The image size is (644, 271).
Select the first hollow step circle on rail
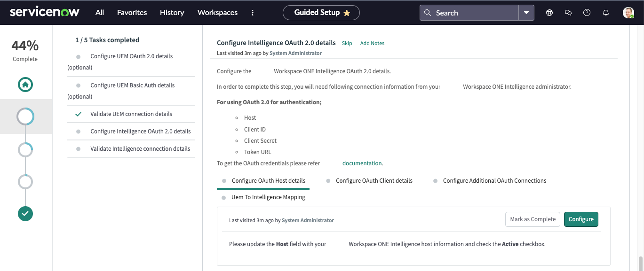point(25,116)
